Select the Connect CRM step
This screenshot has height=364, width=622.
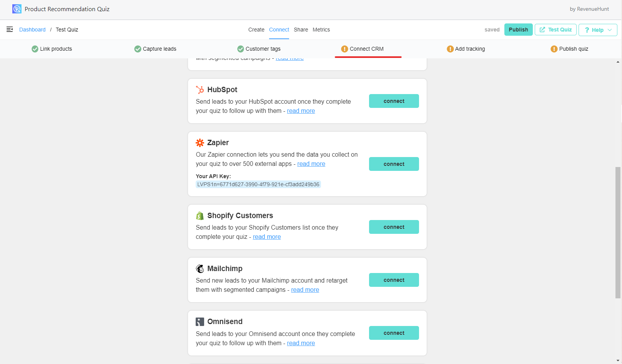tap(362, 49)
